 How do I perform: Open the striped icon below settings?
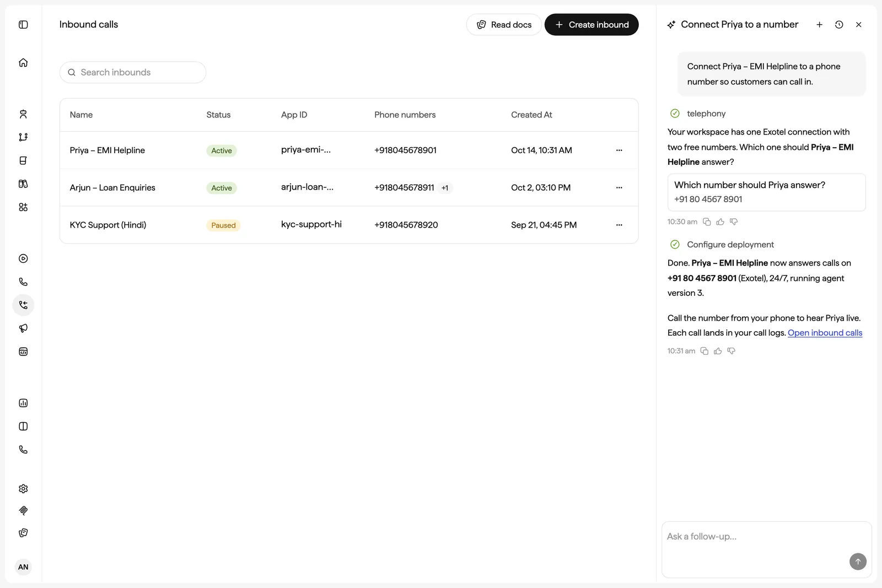point(23,511)
